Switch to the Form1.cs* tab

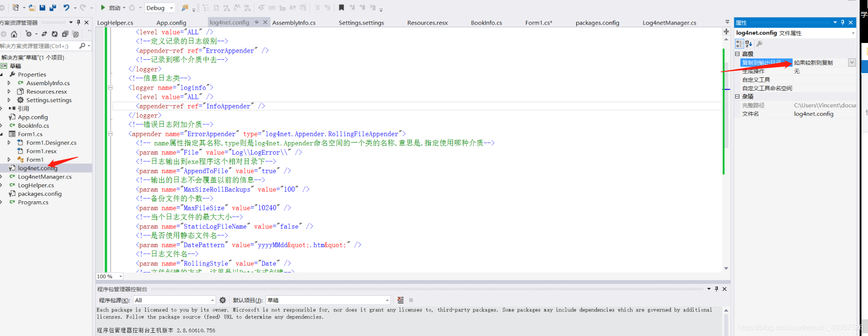tap(539, 23)
